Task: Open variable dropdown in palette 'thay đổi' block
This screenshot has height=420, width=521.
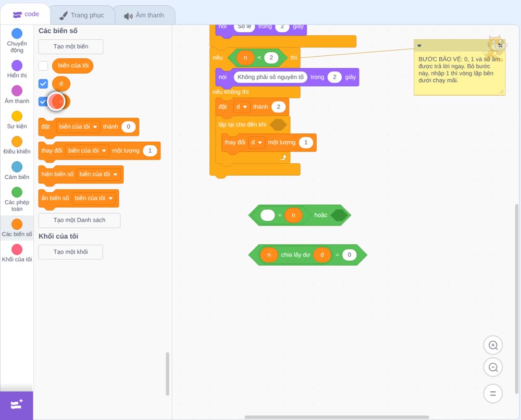Action: [x=87, y=151]
